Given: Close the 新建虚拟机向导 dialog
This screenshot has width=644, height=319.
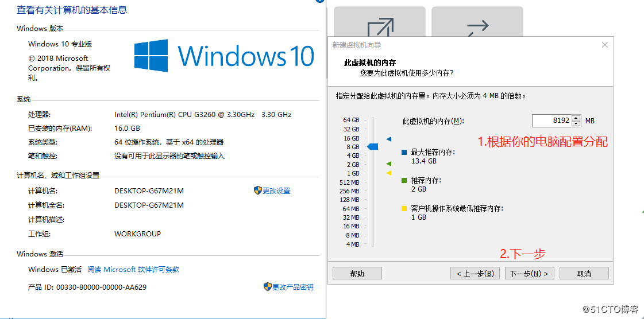Looking at the screenshot, I should pos(604,45).
